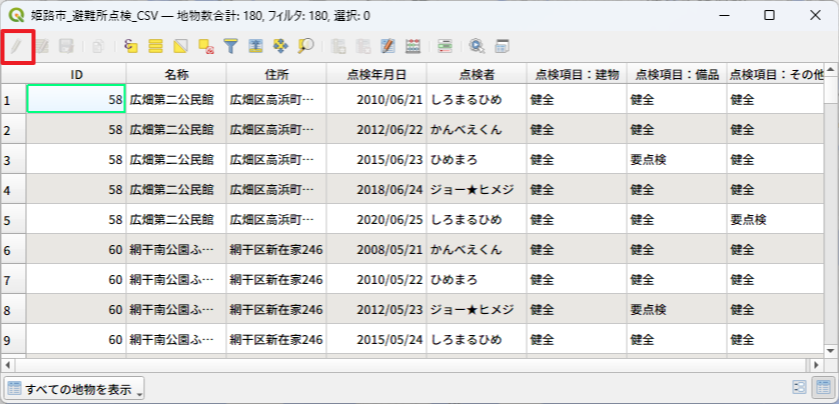
Task: Open the すべての地物を表示 filter dropdown
Action: pos(75,388)
